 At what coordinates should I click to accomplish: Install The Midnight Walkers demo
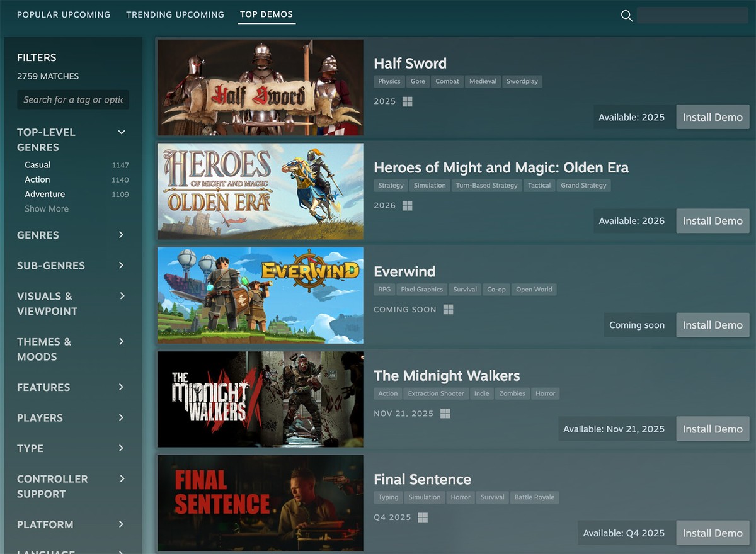click(x=713, y=429)
